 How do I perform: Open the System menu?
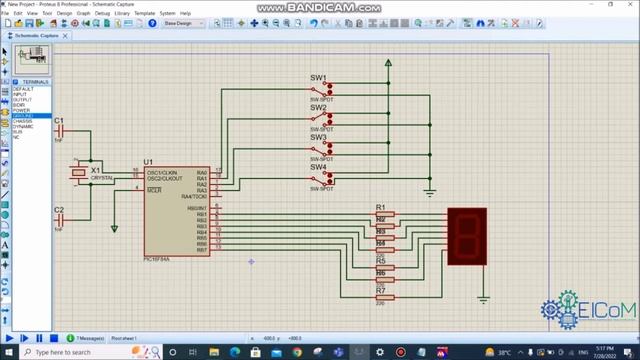click(167, 13)
